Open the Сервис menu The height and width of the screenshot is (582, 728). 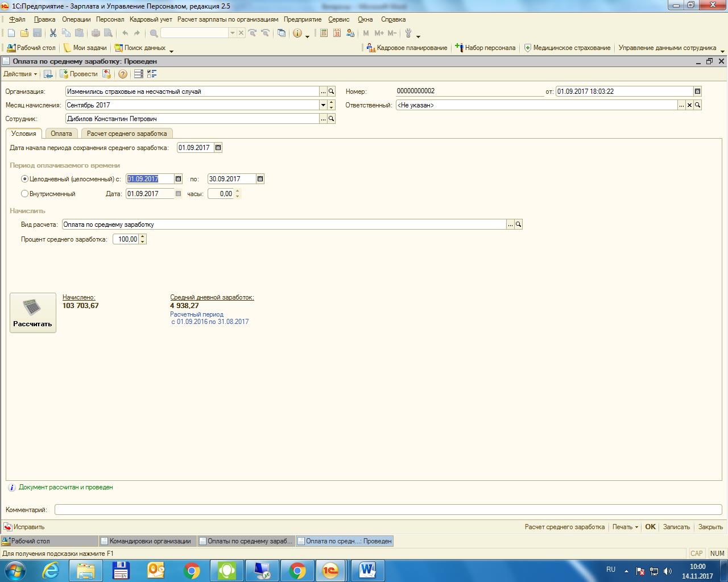tap(339, 19)
